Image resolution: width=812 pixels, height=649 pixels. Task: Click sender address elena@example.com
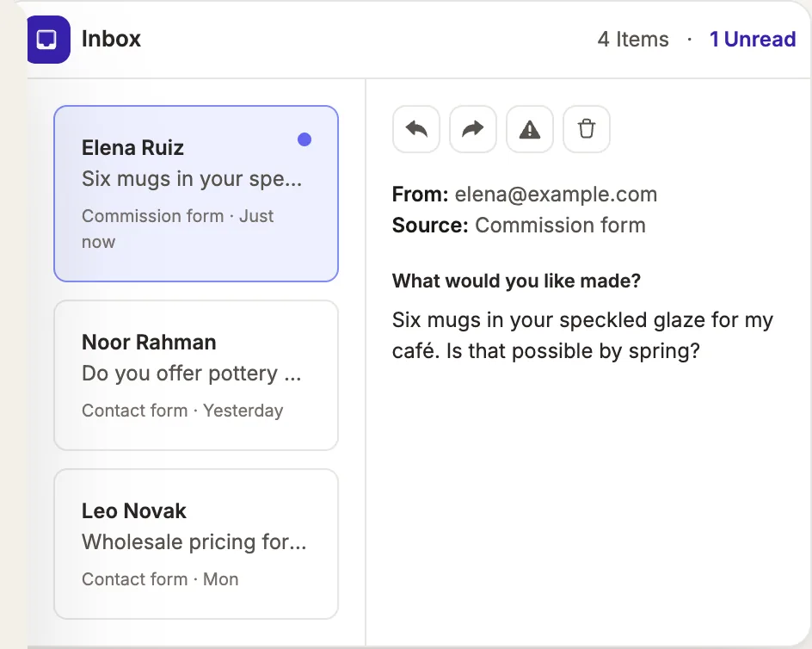pos(556,195)
